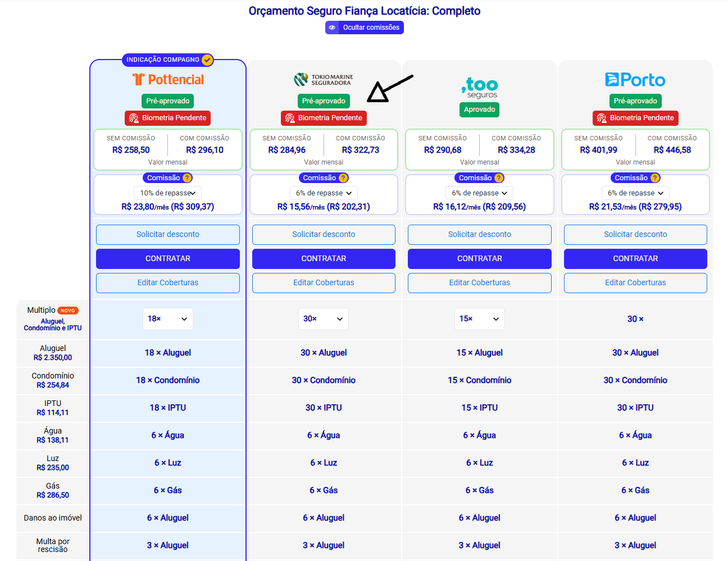Viewport: 728px width, 561px height.
Task: Click Danos ao imóvel row label
Action: [x=53, y=518]
